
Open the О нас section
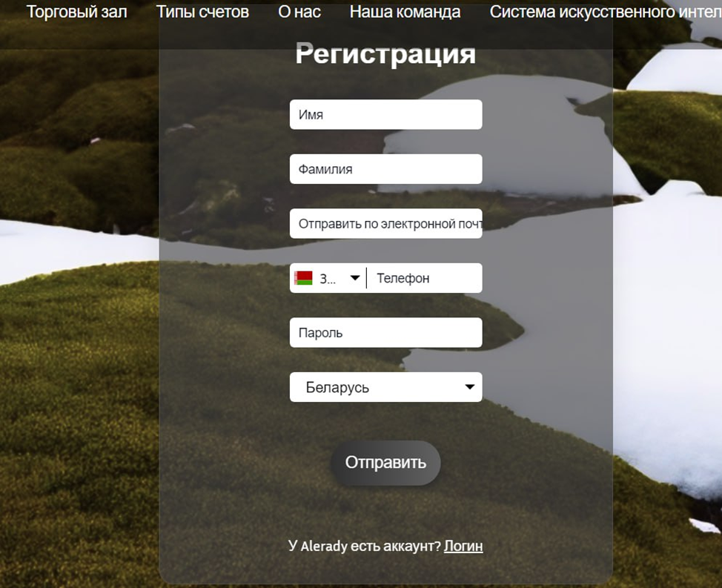click(299, 12)
